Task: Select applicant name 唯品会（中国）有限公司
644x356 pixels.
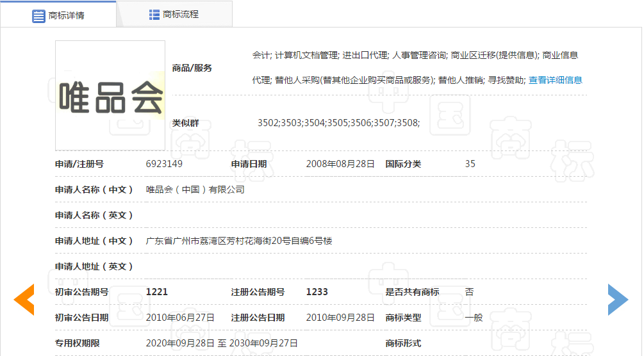Action: [x=195, y=190]
